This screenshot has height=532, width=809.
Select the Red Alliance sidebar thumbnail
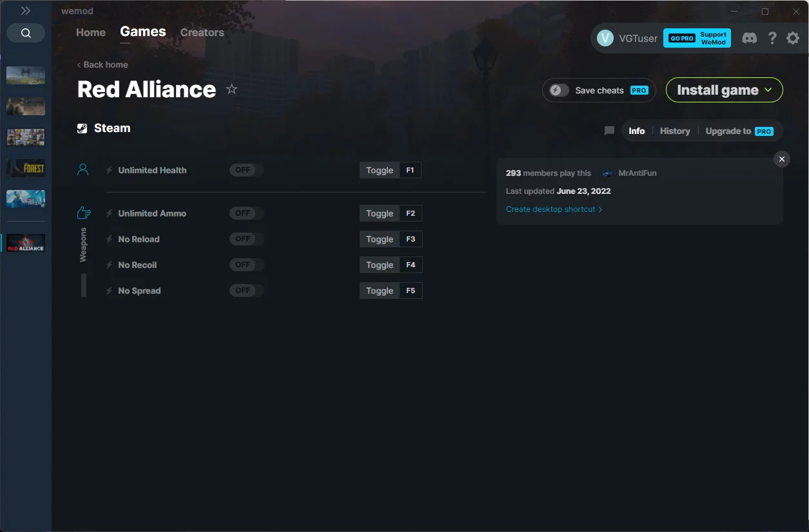[26, 243]
